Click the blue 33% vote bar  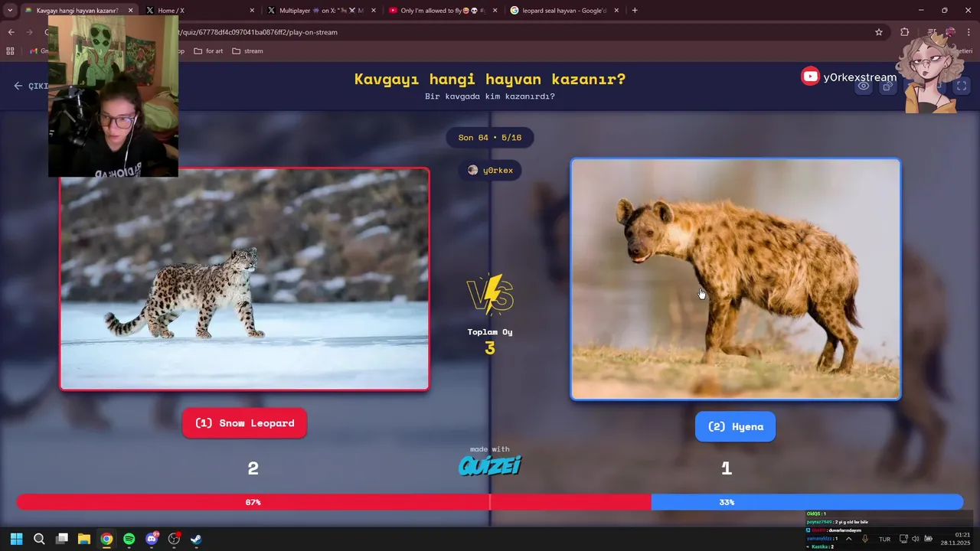(x=807, y=502)
